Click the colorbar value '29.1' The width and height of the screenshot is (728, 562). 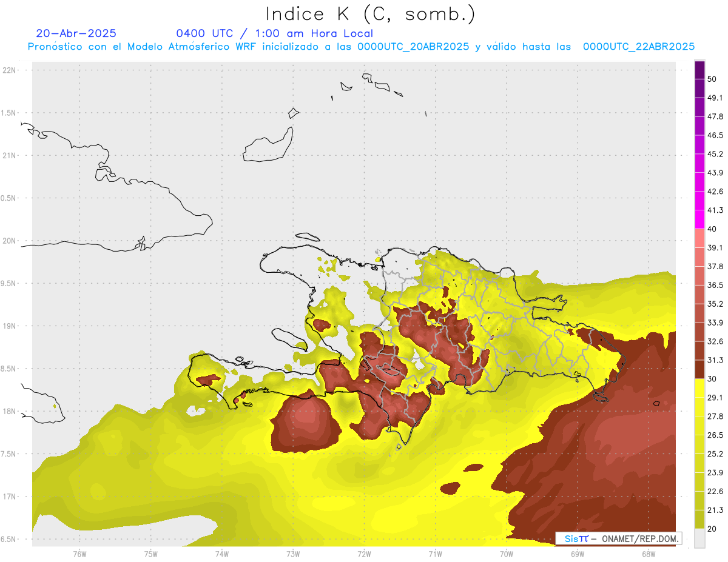[715, 398]
